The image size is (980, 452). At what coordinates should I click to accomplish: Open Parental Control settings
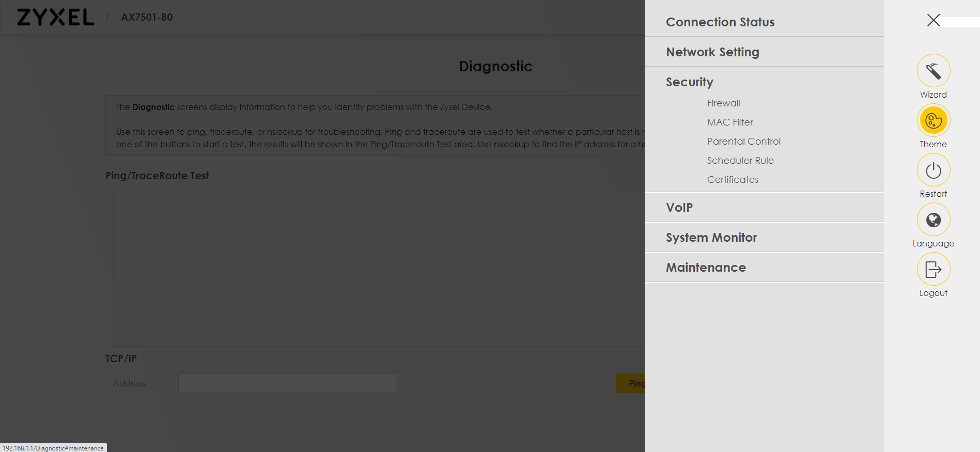(743, 142)
